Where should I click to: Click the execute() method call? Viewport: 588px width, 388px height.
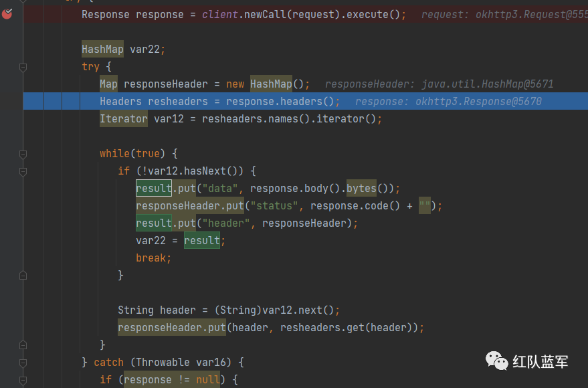point(373,15)
